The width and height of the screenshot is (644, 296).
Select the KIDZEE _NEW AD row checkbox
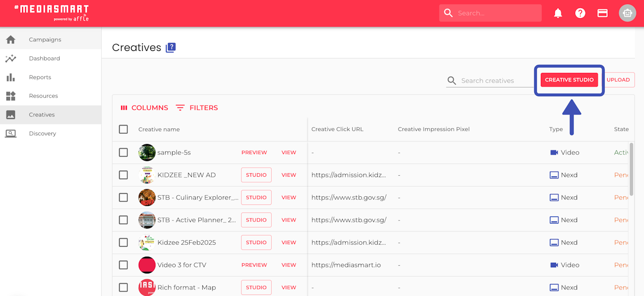tap(123, 175)
